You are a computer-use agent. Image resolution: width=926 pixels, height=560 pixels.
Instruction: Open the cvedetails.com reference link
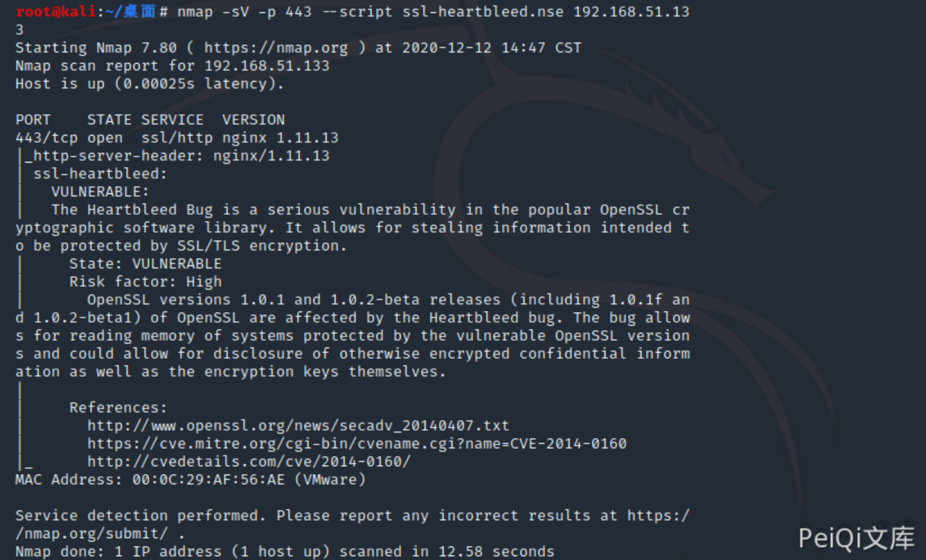[248, 462]
